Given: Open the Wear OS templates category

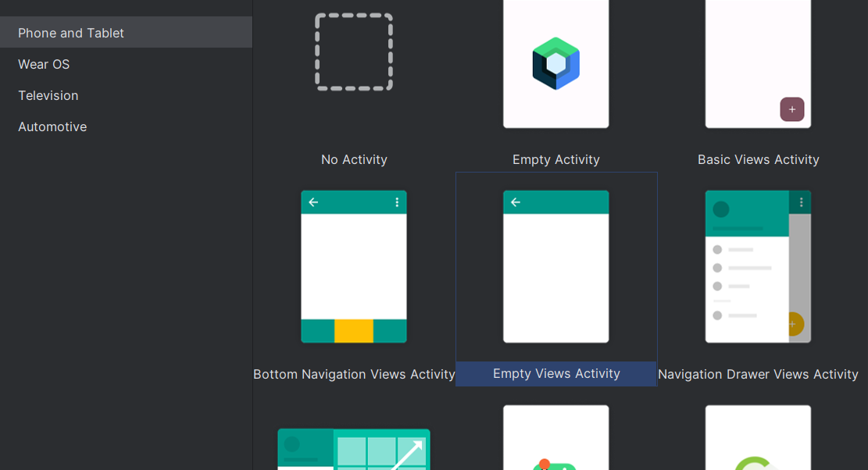Looking at the screenshot, I should [127, 64].
